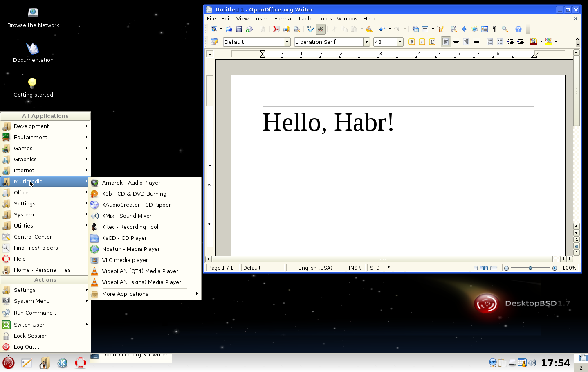
Task: Run the Spellcheck tool
Action: coord(310,29)
